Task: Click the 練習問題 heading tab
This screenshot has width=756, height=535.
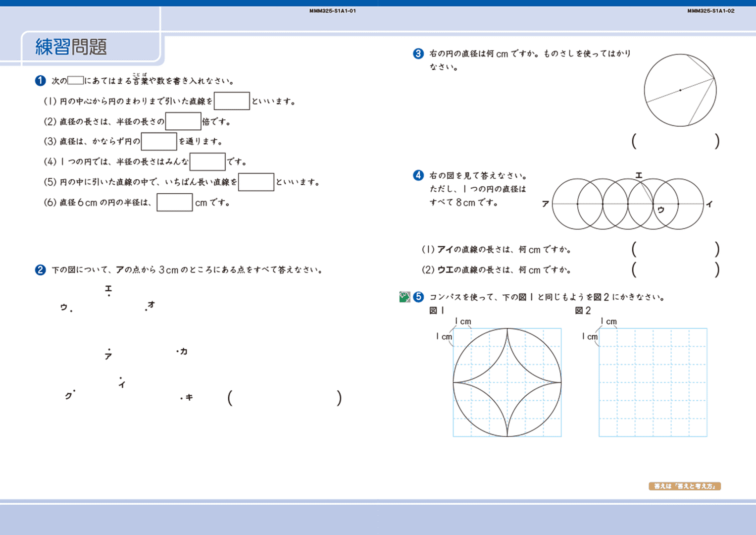Action: (x=72, y=47)
